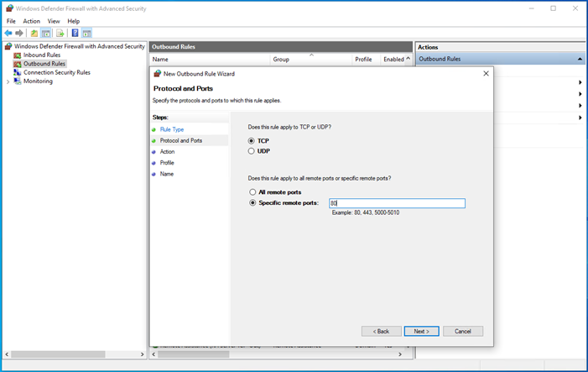Click the rules list scrollbar right arrow
The width and height of the screenshot is (588, 372).
(x=400, y=354)
